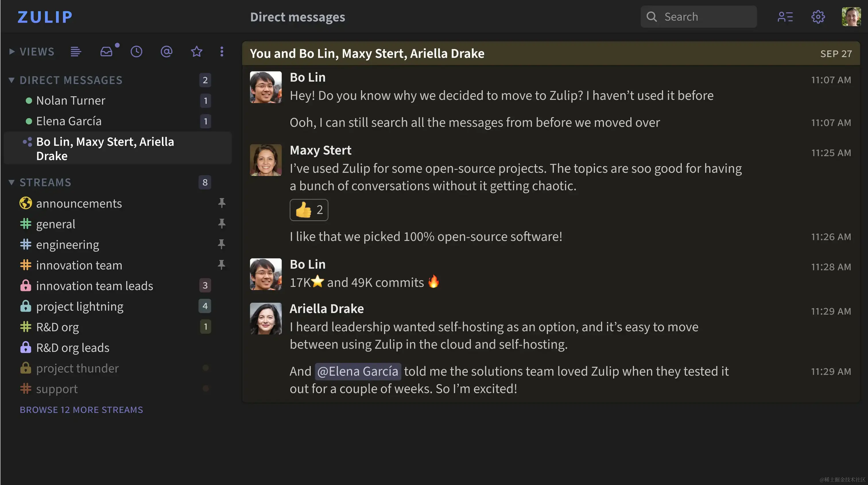This screenshot has height=485, width=868.
Task: Open starred messages view
Action: (x=196, y=52)
